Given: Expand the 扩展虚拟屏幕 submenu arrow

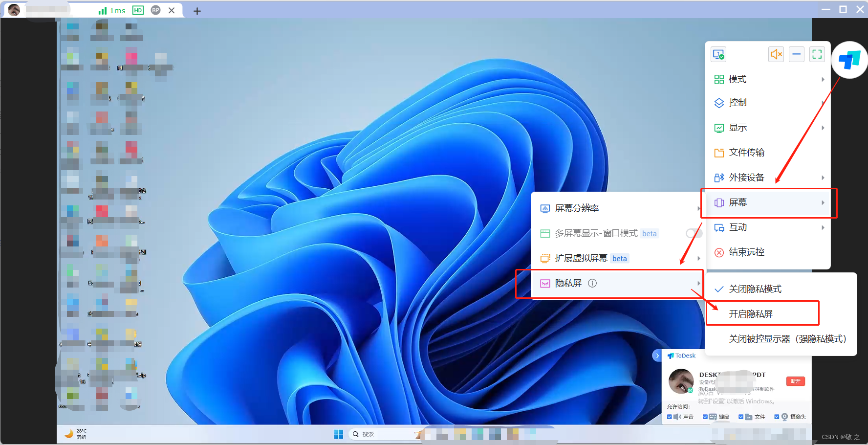Looking at the screenshot, I should point(699,259).
